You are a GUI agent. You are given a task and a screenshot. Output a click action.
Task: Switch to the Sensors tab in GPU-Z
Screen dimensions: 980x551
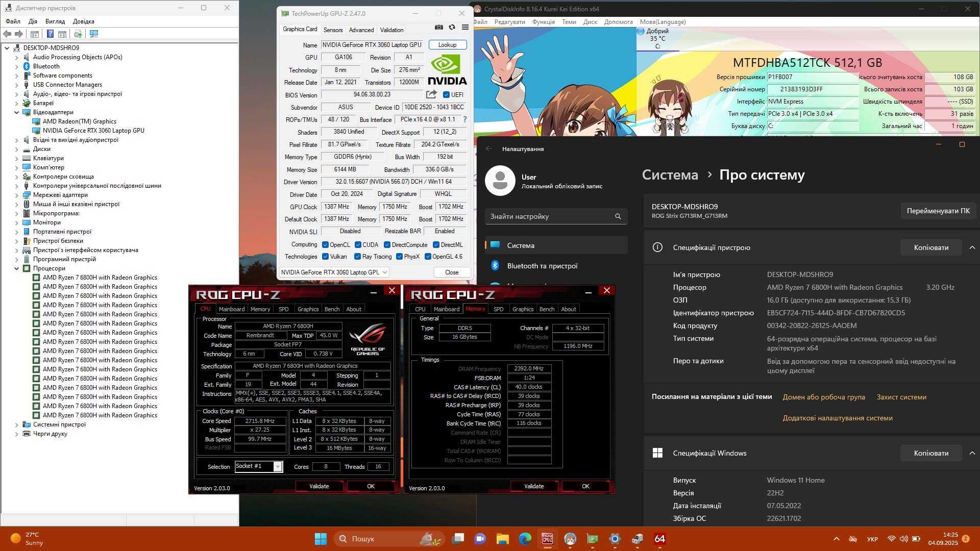[x=333, y=30]
